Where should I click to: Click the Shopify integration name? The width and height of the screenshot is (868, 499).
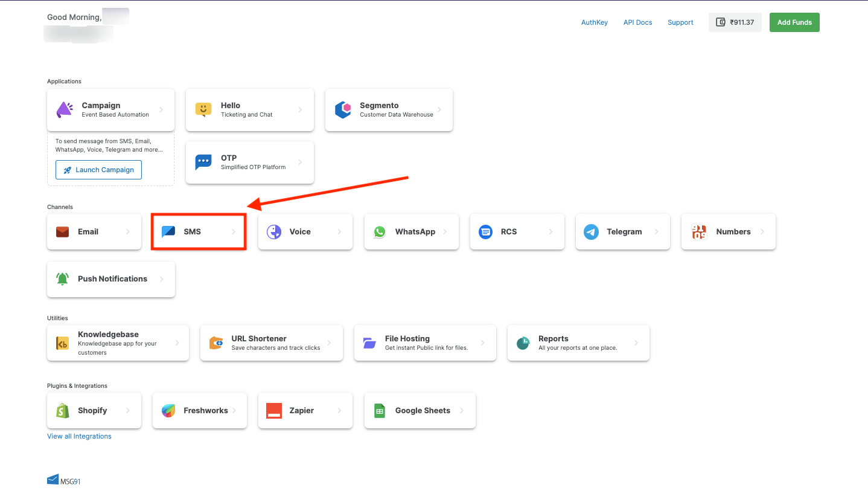point(92,411)
